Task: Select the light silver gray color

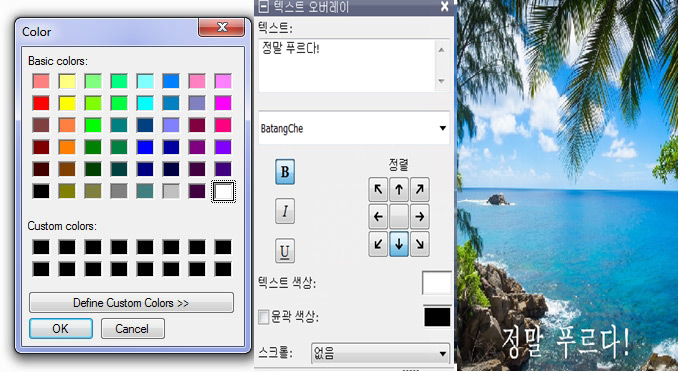Action: pyautogui.click(x=171, y=191)
